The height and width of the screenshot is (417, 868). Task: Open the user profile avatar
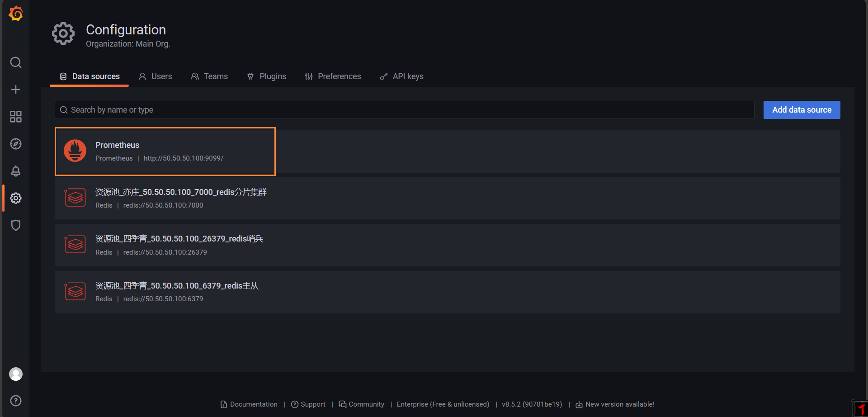point(16,374)
